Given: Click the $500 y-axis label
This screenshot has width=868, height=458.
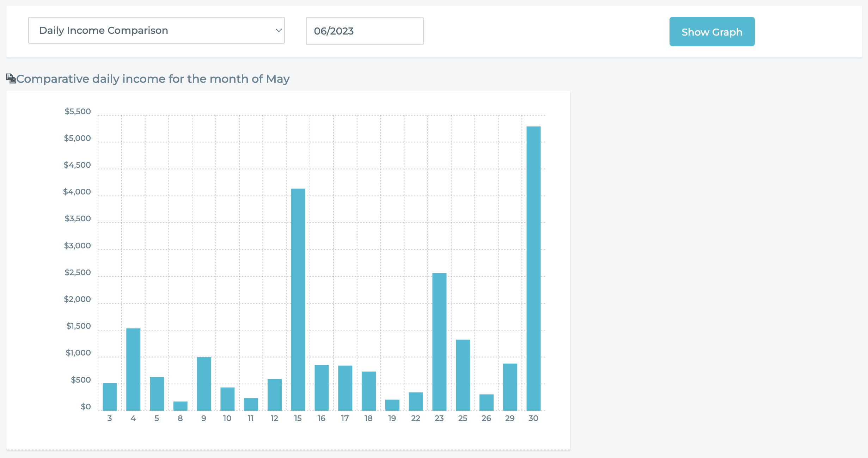Looking at the screenshot, I should coord(81,380).
